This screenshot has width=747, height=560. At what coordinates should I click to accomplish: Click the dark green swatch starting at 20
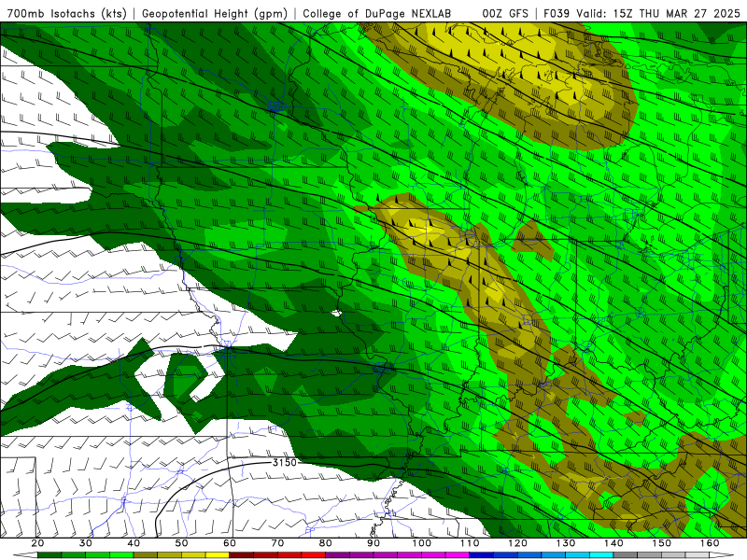click(49, 555)
